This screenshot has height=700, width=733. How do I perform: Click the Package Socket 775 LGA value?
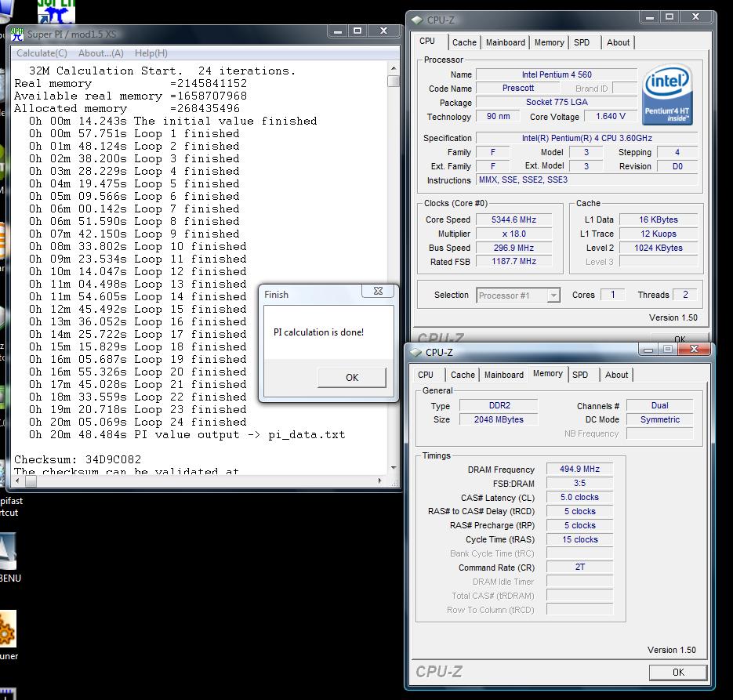[557, 102]
